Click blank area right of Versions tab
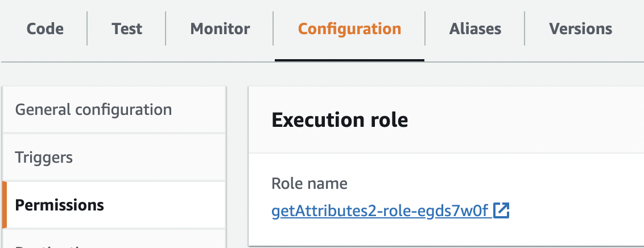Viewport: 644px width, 248px height. point(630,29)
